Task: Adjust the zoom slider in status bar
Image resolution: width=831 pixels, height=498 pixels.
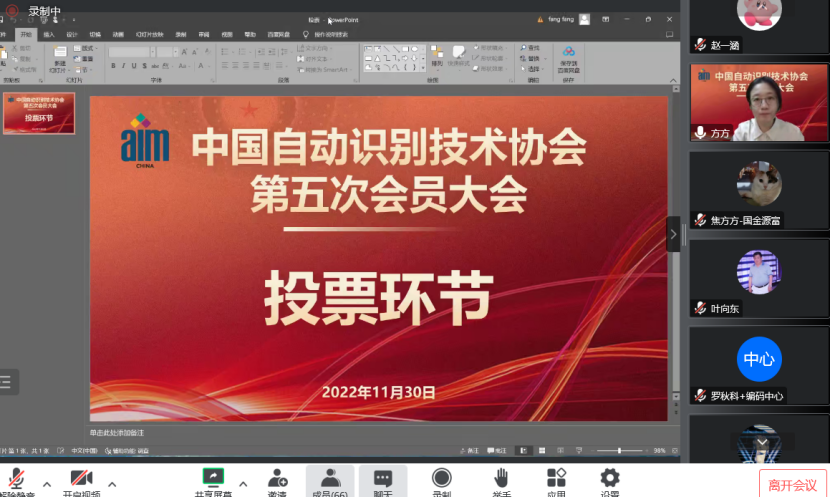Action: [619, 450]
